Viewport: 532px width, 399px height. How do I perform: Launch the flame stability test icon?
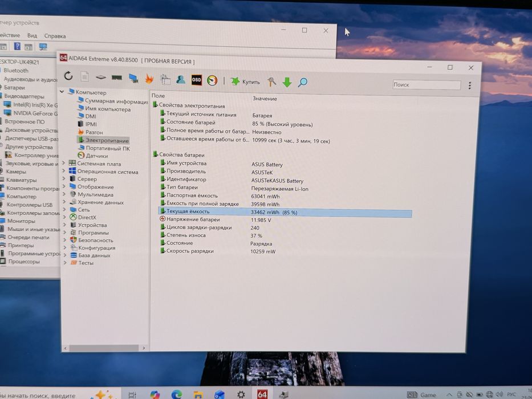(149, 79)
